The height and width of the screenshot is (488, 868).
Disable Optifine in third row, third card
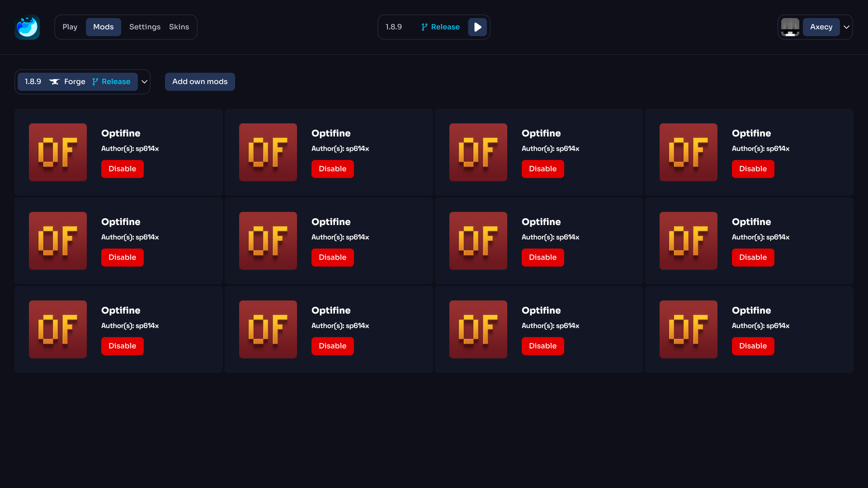coord(542,346)
